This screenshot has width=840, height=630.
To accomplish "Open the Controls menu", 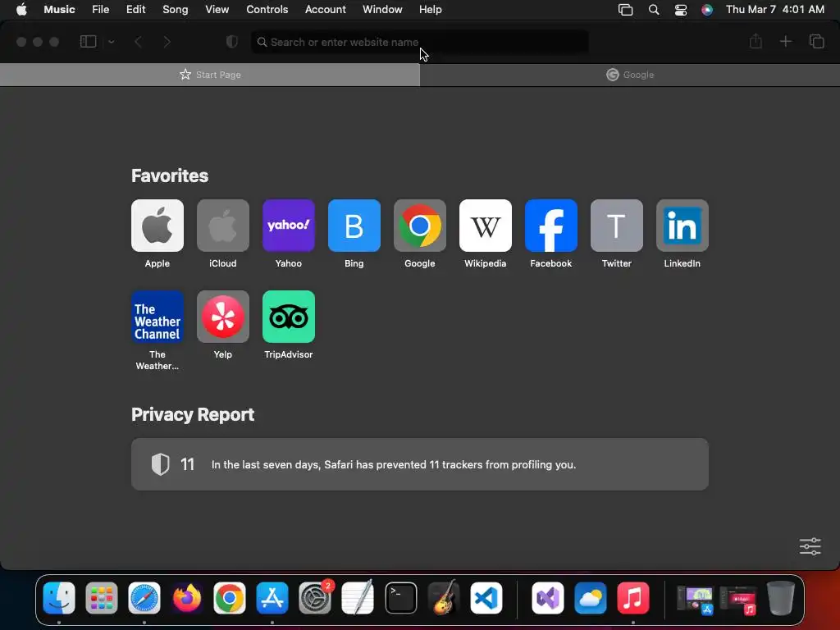I will (267, 9).
